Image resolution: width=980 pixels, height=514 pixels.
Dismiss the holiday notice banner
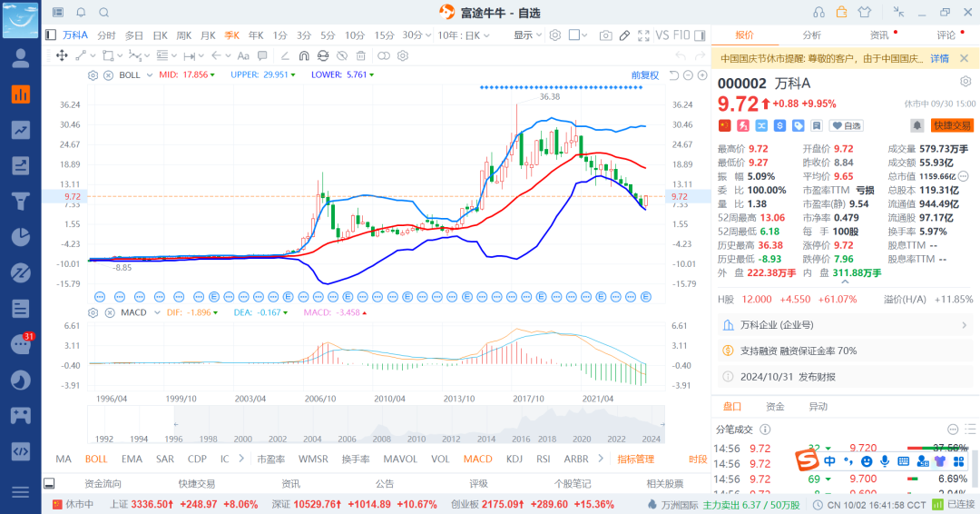tap(965, 58)
